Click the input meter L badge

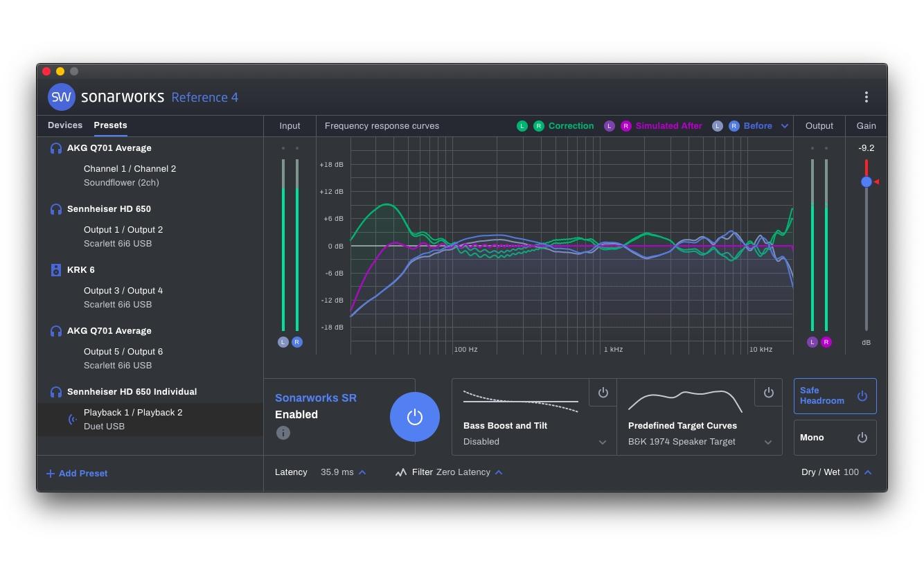pyautogui.click(x=283, y=342)
